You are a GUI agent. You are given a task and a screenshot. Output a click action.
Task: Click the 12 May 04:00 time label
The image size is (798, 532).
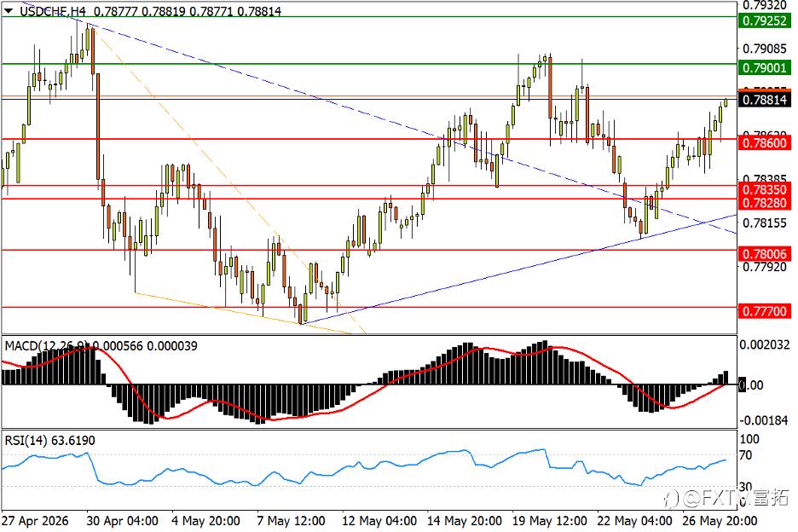tap(379, 521)
